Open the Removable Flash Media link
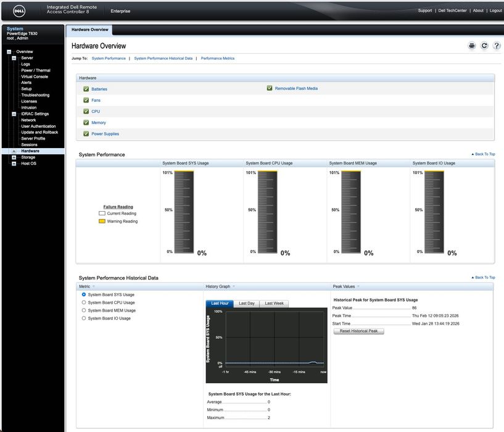 tap(296, 88)
